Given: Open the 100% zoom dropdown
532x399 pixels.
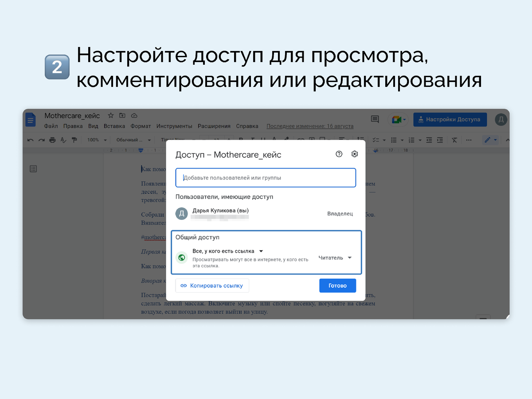Looking at the screenshot, I should [97, 140].
